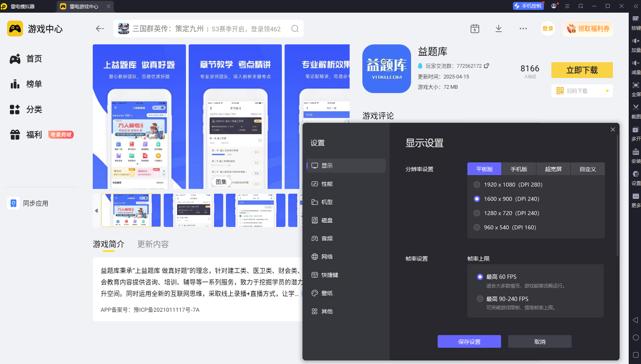Copy the player group number 772562172

(x=487, y=66)
